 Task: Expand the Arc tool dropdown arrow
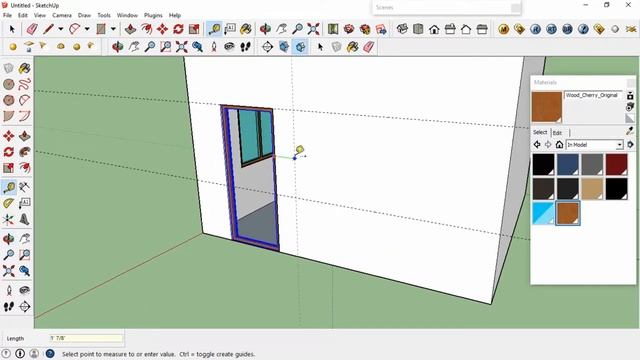pos(87,29)
